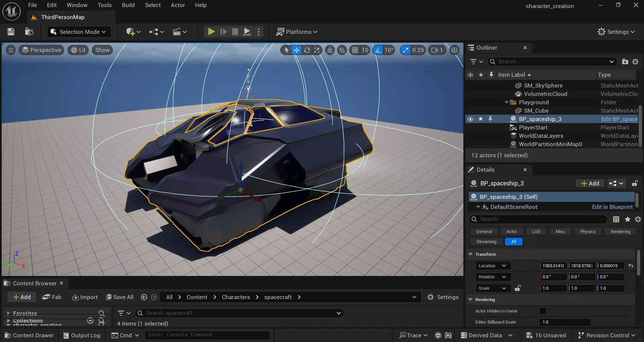The height and width of the screenshot is (342, 644).
Task: Select SM_SkySphere in the Outliner
Action: coord(543,85)
